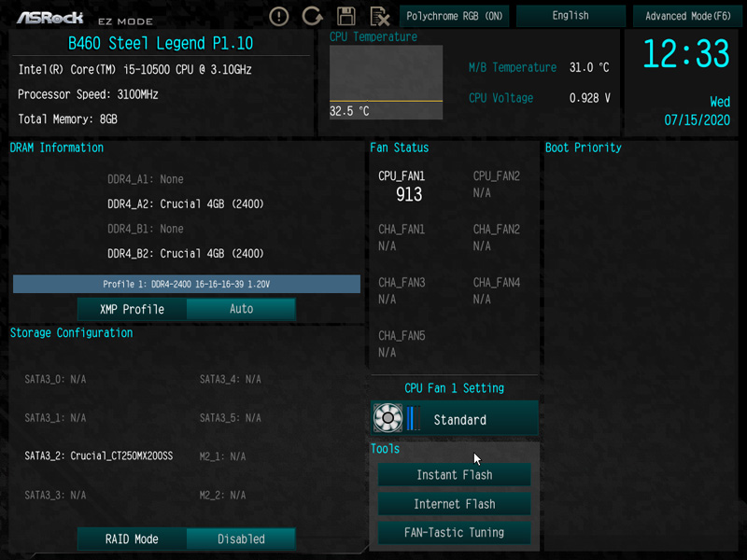The width and height of the screenshot is (747, 560).
Task: Toggle Polychrome RGB (ON) button
Action: pos(454,16)
